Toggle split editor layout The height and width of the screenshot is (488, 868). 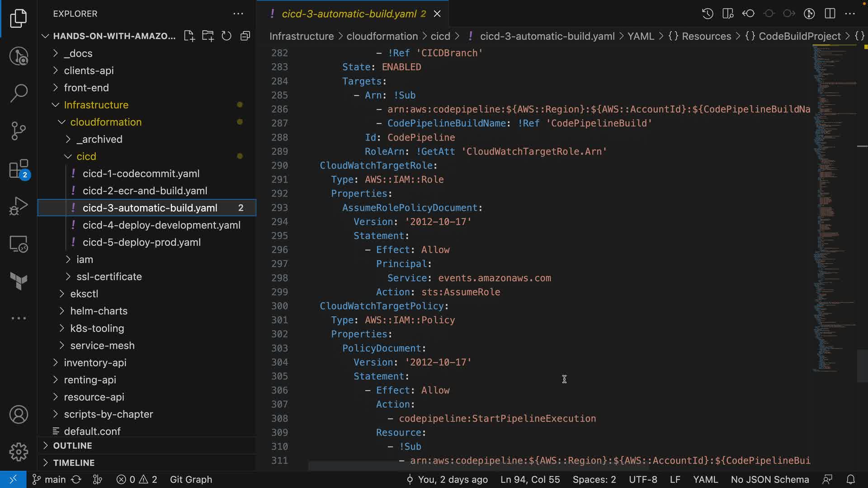coord(830,14)
